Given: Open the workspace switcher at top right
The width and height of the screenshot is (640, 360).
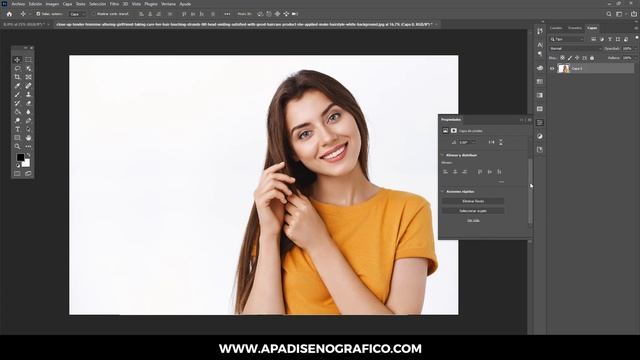Looking at the screenshot, I should click(619, 14).
